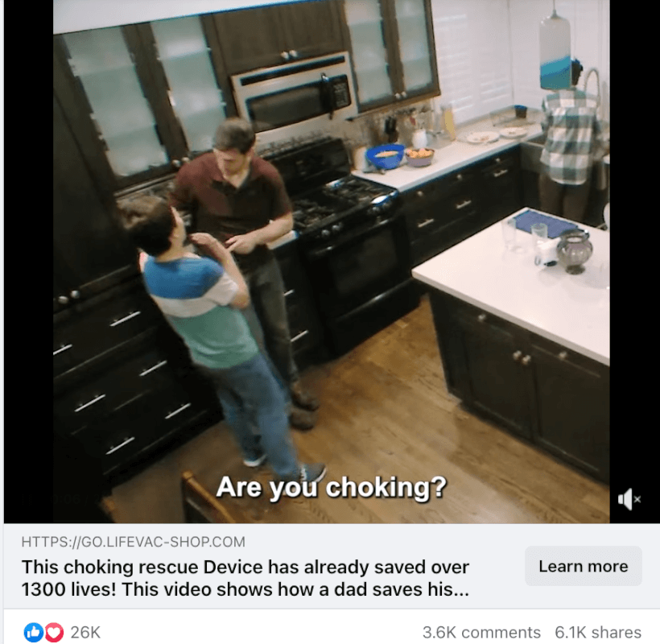Click the "Are you choking?" video caption

click(332, 487)
